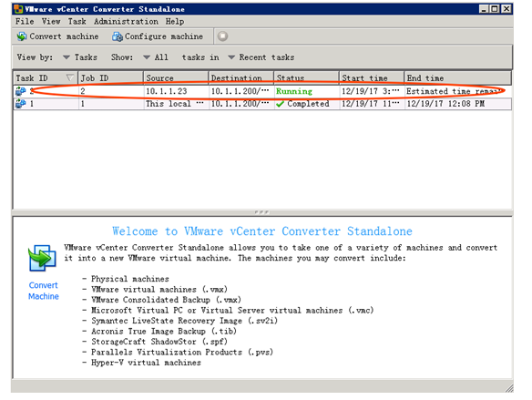The image size is (532, 400).
Task: Sort by the Job ID column header
Action: point(110,78)
